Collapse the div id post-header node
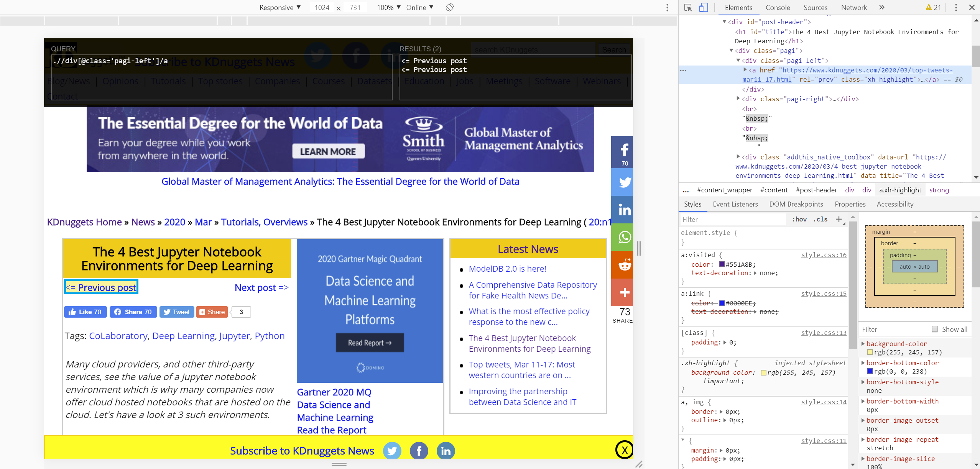 click(724, 22)
